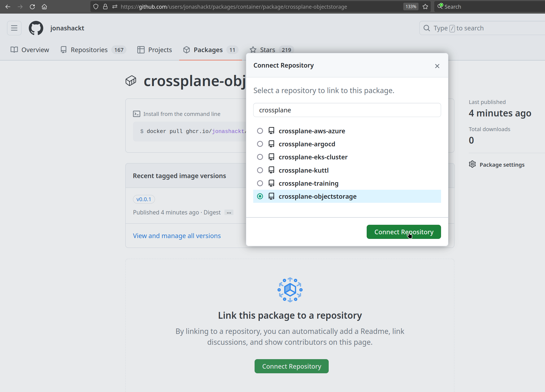Expand the digest ellipsis for v0.0.1

pos(229,213)
